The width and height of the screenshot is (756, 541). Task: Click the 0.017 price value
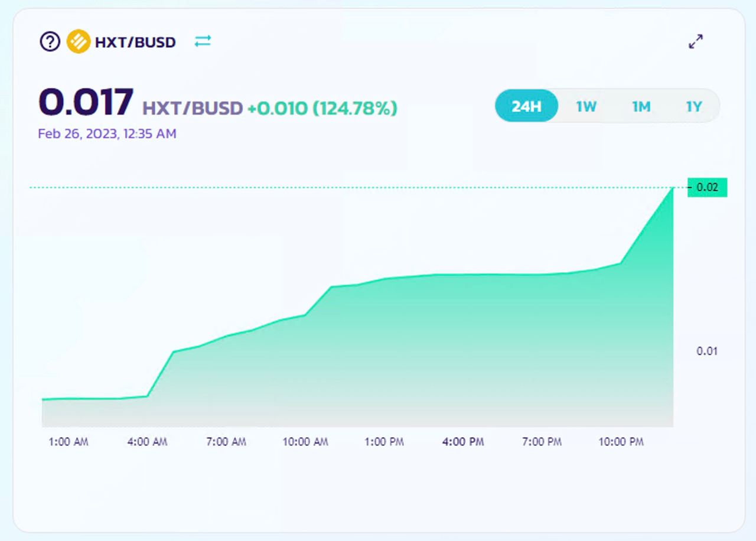point(86,102)
